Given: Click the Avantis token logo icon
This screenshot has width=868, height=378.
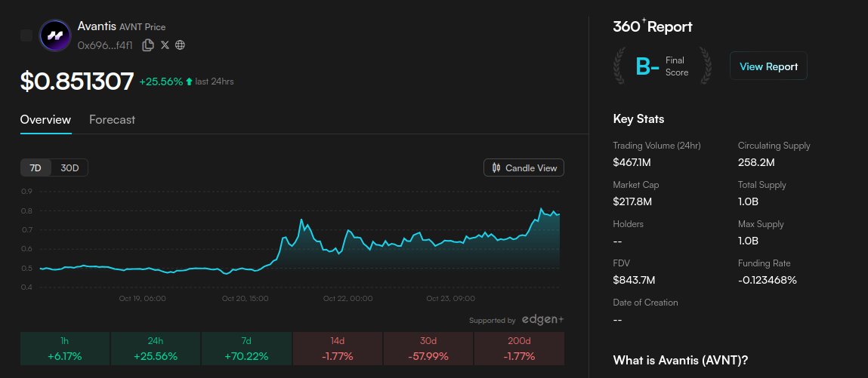Looking at the screenshot, I should (55, 35).
